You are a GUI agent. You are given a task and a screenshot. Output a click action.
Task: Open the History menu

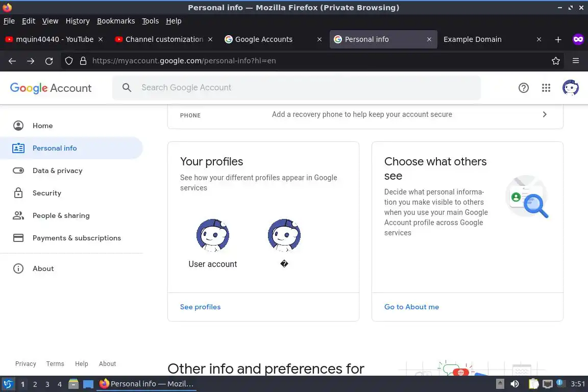(x=78, y=21)
